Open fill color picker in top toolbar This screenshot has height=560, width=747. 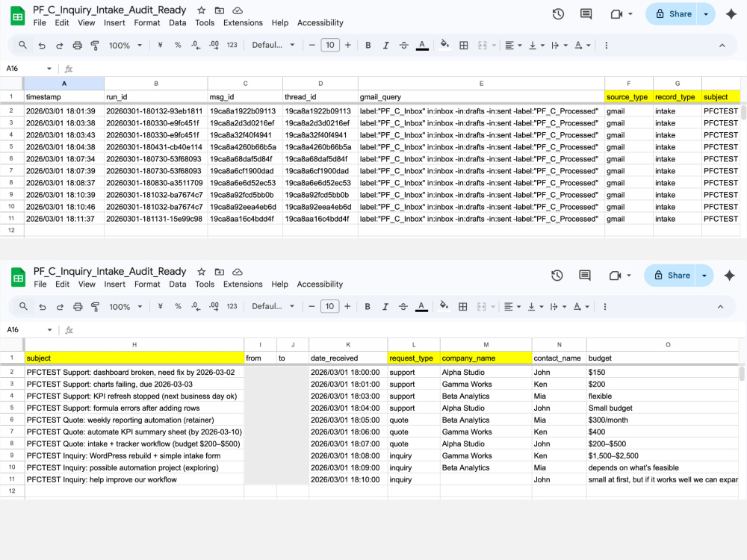coord(444,46)
